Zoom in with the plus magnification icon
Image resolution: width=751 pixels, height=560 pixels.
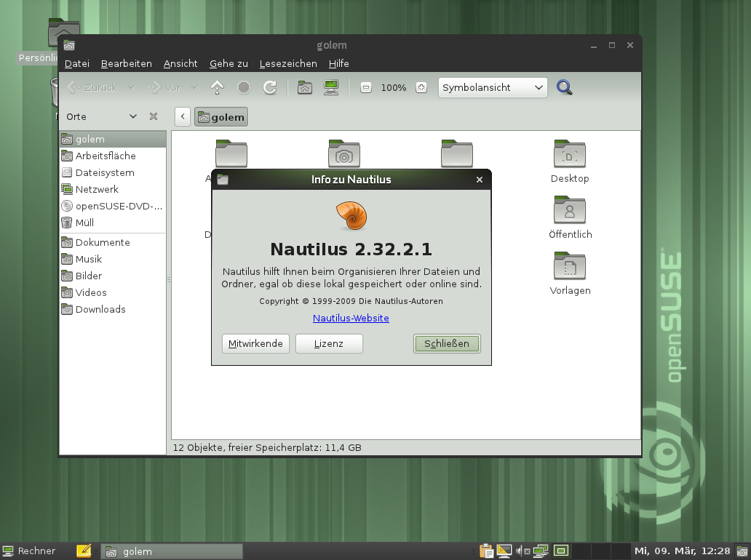tap(421, 87)
